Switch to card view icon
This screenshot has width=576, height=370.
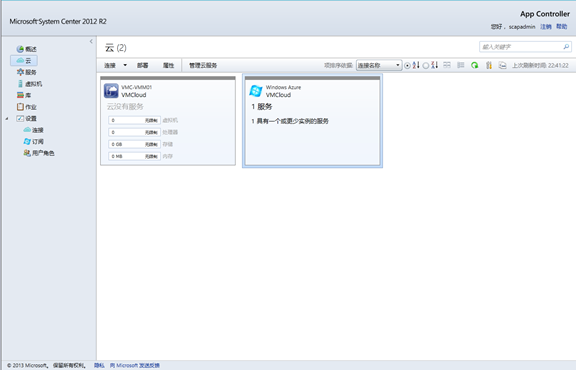[447, 65]
